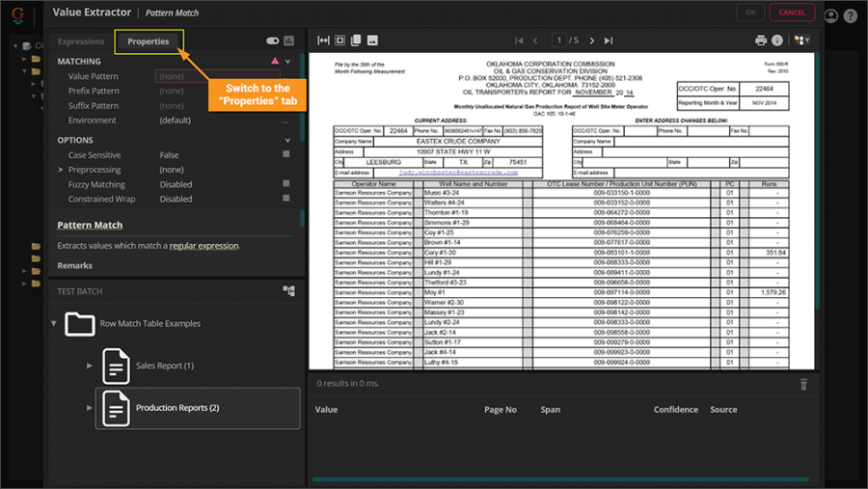This screenshot has width=868, height=489.
Task: Click the fit-to-width icon in viewer toolbar
Action: tap(324, 41)
